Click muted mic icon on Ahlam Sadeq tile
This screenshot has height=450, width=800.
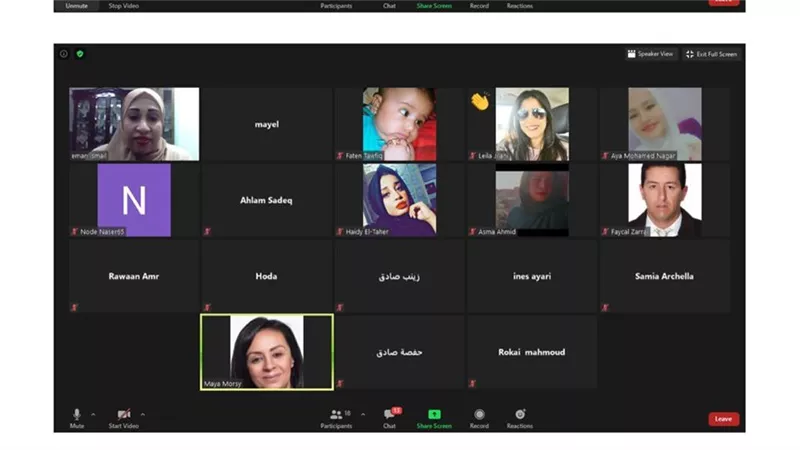click(x=207, y=231)
